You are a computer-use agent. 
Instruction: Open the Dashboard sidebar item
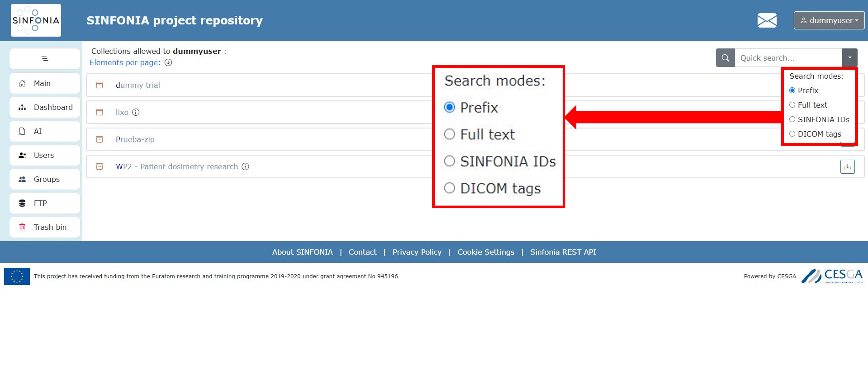pos(45,107)
